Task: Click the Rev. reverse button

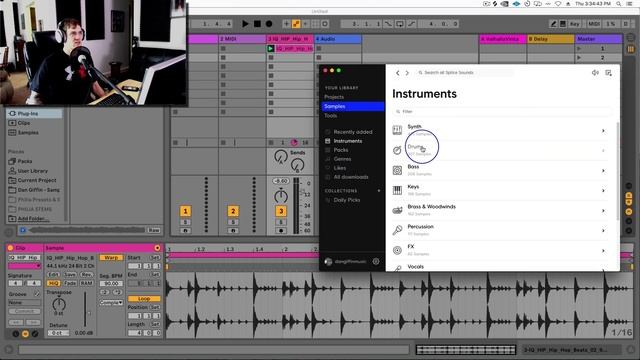Action: pyautogui.click(x=86, y=274)
